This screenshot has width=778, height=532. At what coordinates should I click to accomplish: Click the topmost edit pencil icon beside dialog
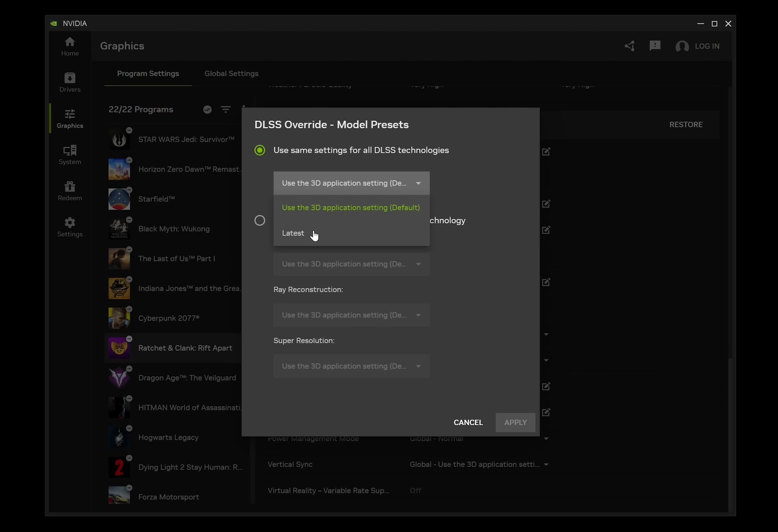546,151
